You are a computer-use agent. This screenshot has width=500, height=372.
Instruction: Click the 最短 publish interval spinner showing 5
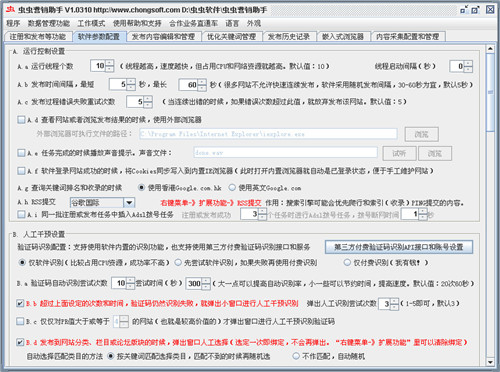click(x=122, y=85)
